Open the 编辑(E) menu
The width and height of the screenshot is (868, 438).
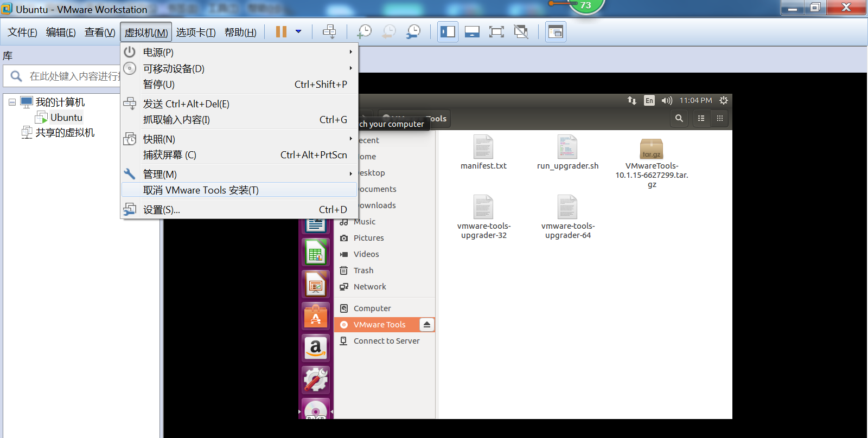(x=61, y=33)
